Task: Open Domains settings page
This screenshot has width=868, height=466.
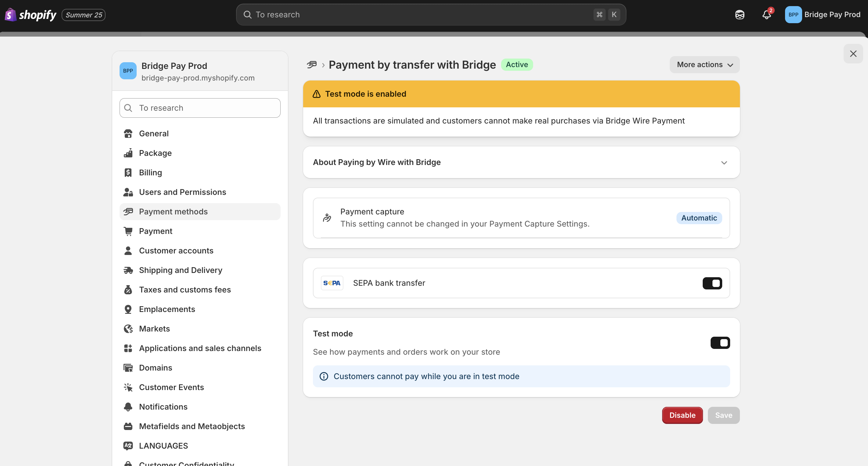Action: pyautogui.click(x=200, y=368)
